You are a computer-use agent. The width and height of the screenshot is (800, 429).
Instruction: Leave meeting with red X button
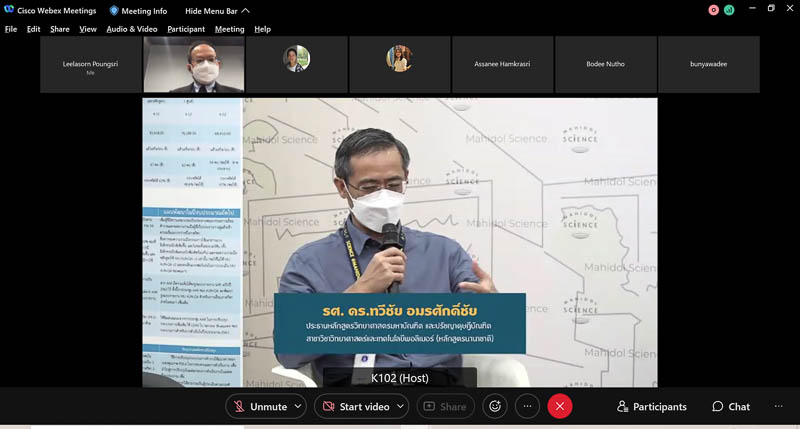tap(560, 406)
